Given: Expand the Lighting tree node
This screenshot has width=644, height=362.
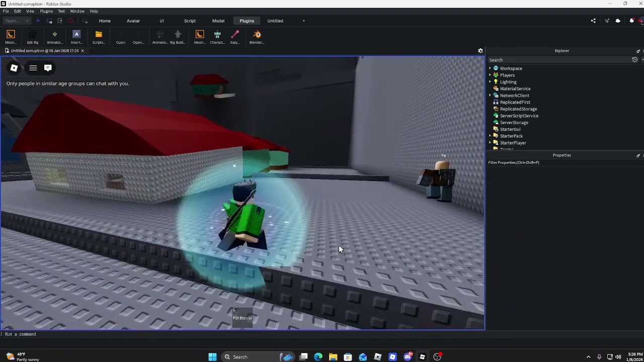Looking at the screenshot, I should click(490, 82).
